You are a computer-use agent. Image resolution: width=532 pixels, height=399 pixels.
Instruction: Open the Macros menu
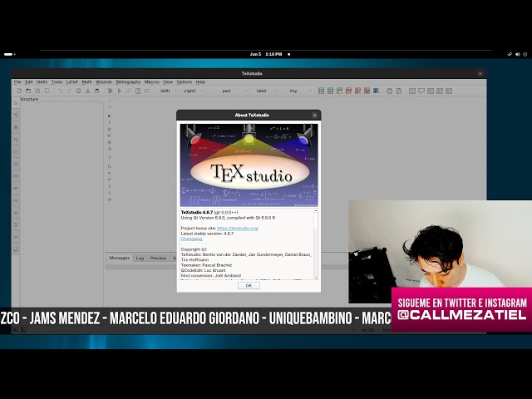(151, 82)
